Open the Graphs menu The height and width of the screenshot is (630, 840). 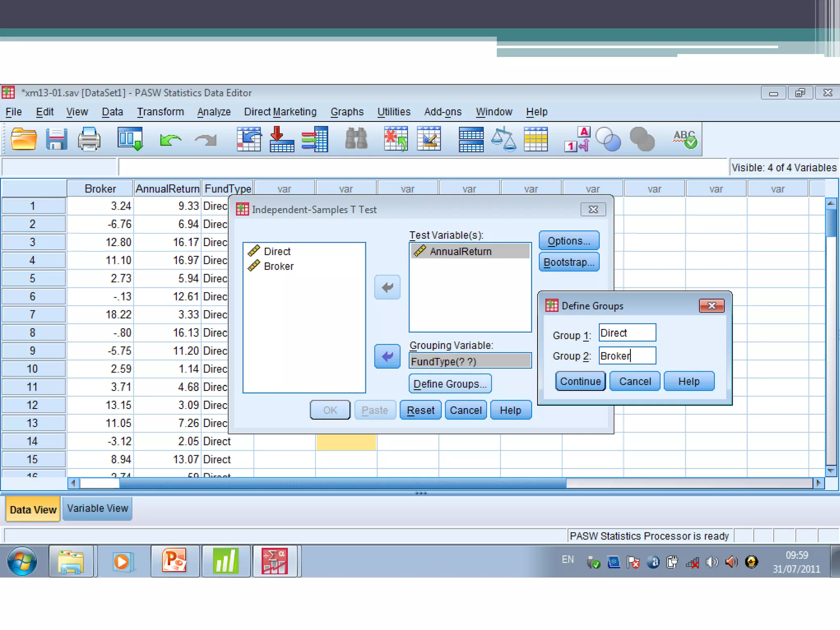tap(347, 112)
